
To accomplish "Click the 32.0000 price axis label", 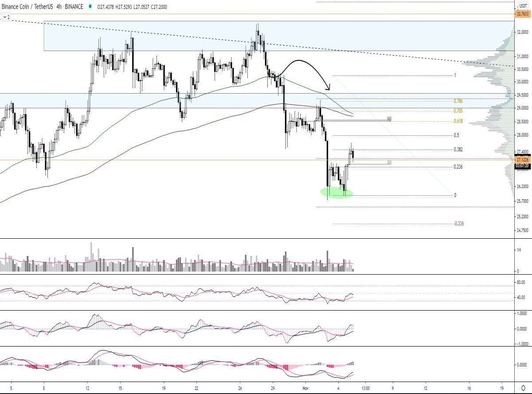I will [x=523, y=32].
